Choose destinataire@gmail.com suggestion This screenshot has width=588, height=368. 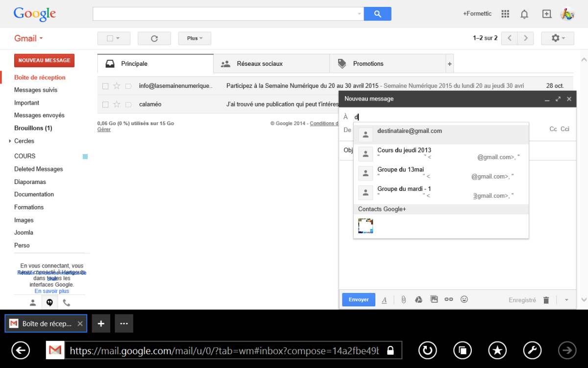click(441, 134)
